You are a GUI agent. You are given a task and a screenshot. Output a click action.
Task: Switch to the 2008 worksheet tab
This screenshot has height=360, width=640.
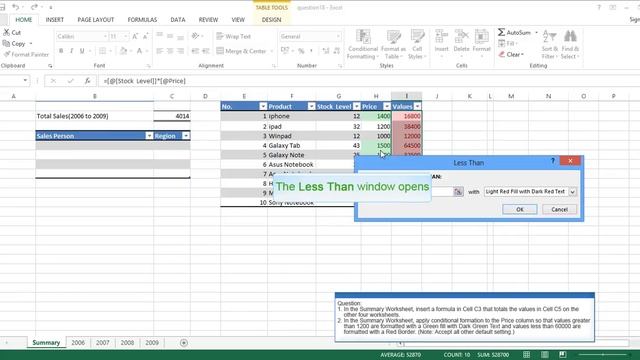point(127,343)
